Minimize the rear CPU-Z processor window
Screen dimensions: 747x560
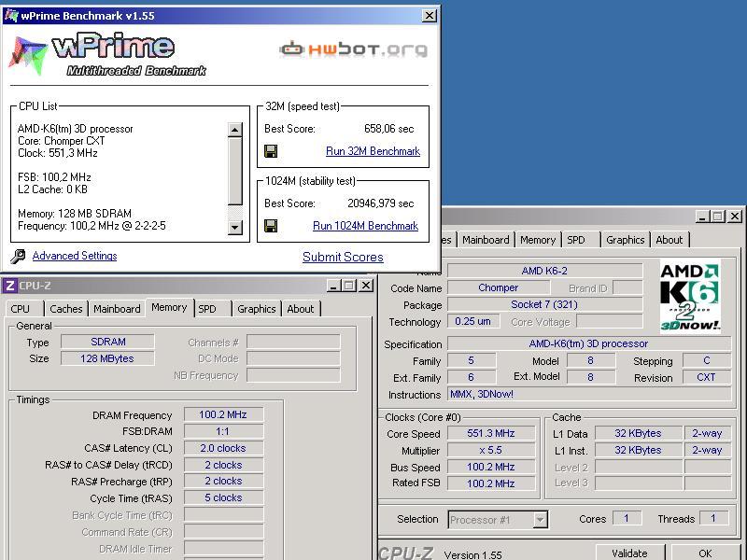click(702, 217)
